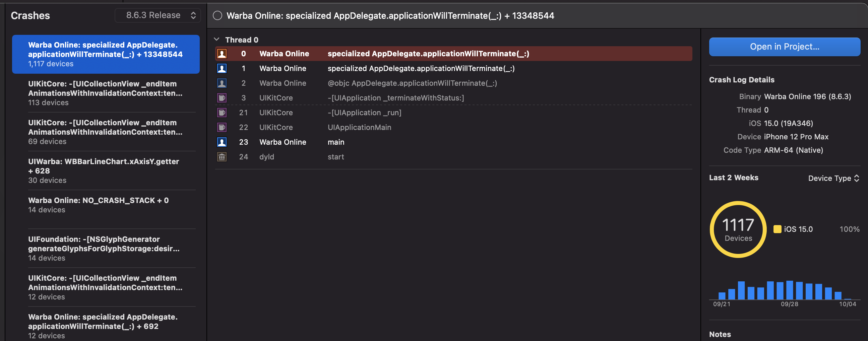Click the 100% iOS 15.0 percentage
The width and height of the screenshot is (868, 341).
[850, 229]
